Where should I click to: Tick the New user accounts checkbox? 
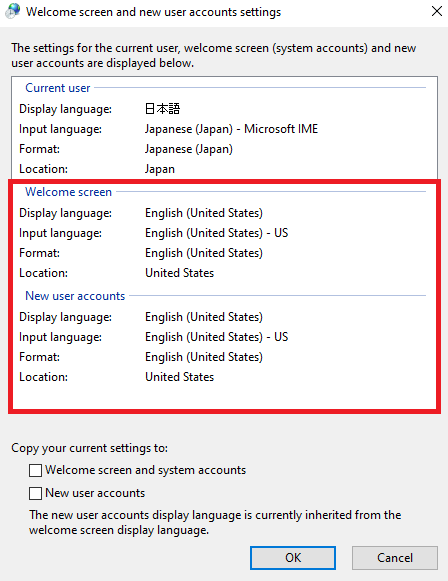click(x=35, y=494)
